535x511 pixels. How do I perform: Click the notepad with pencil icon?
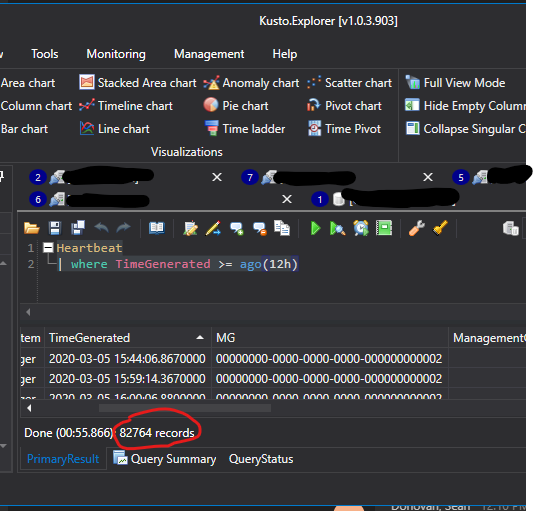pyautogui.click(x=190, y=228)
